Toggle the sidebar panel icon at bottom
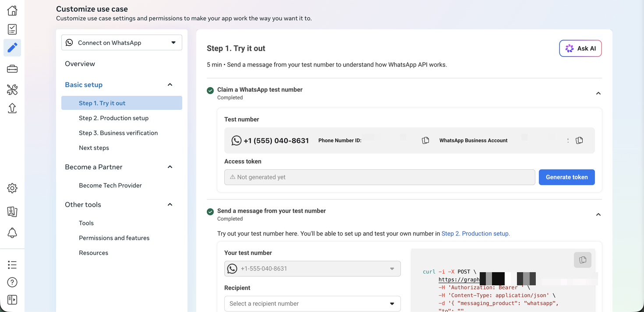 [x=12, y=300]
